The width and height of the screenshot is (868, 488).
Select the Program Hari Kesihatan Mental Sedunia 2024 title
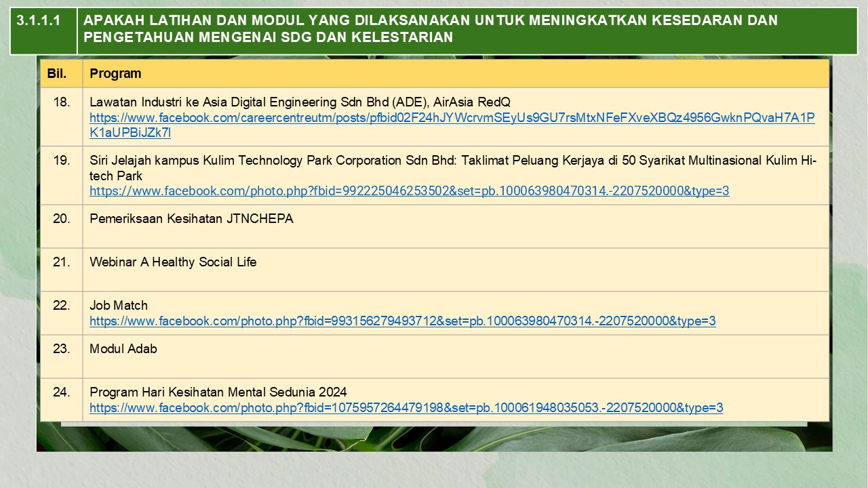pyautogui.click(x=218, y=392)
